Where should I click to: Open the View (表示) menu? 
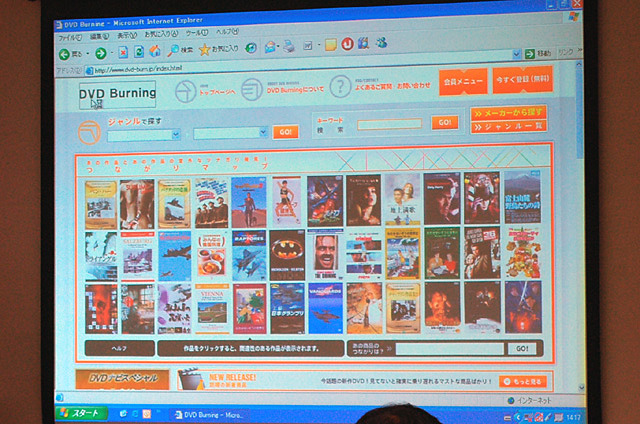127,36
